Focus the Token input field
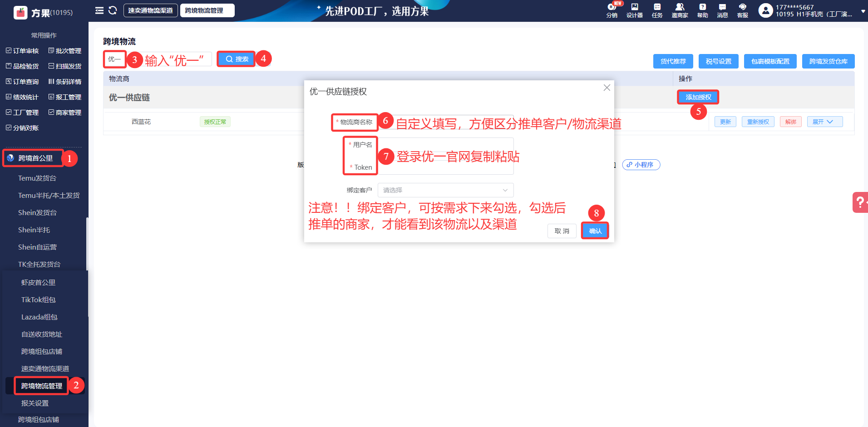Screen dimensions: 868x427 pyautogui.click(x=446, y=167)
